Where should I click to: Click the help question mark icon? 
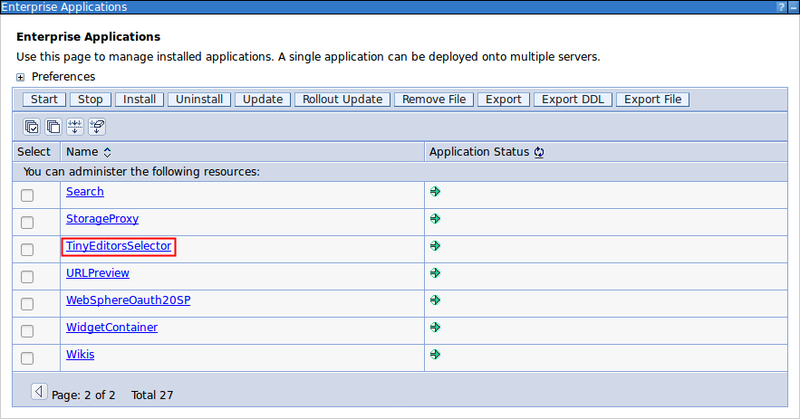coord(779,7)
